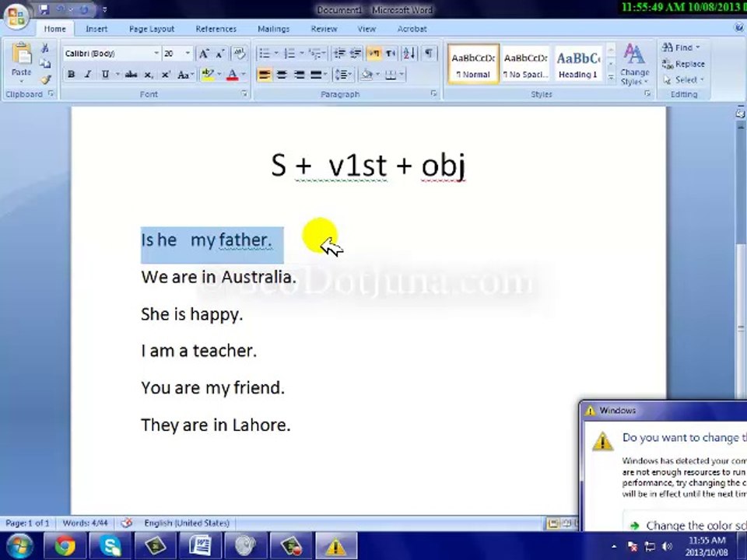Go to the References tab
The width and height of the screenshot is (747, 560).
[216, 29]
